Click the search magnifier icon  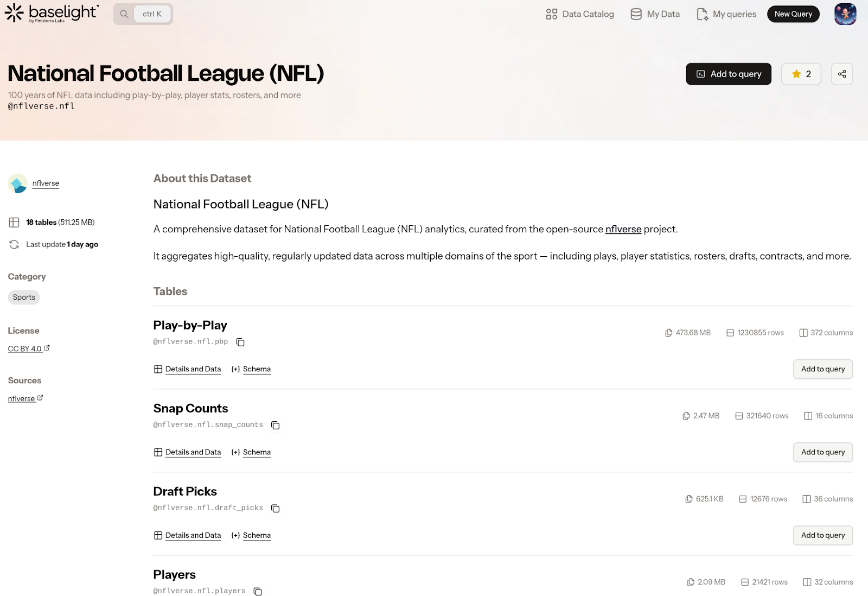(x=124, y=14)
